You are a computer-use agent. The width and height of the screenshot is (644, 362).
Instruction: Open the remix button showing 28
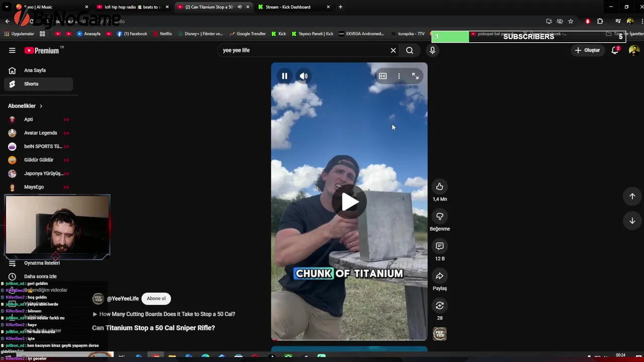point(440,305)
